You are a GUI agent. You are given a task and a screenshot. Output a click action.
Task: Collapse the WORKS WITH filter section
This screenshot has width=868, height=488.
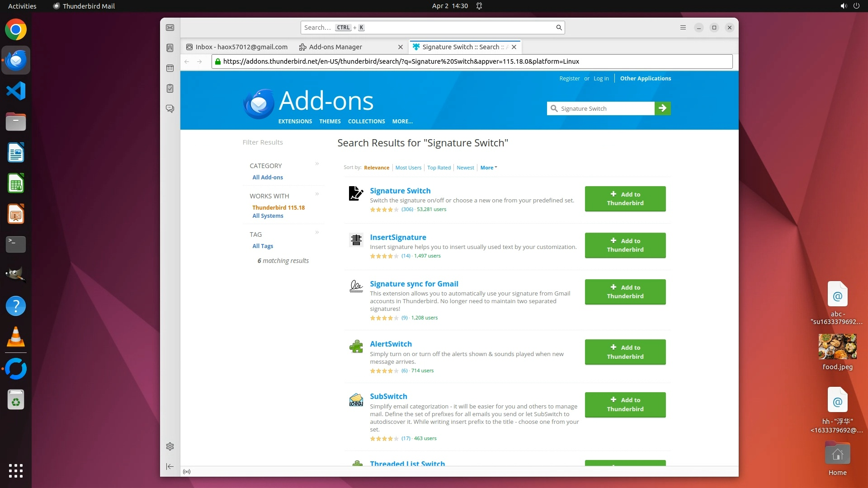tap(317, 194)
